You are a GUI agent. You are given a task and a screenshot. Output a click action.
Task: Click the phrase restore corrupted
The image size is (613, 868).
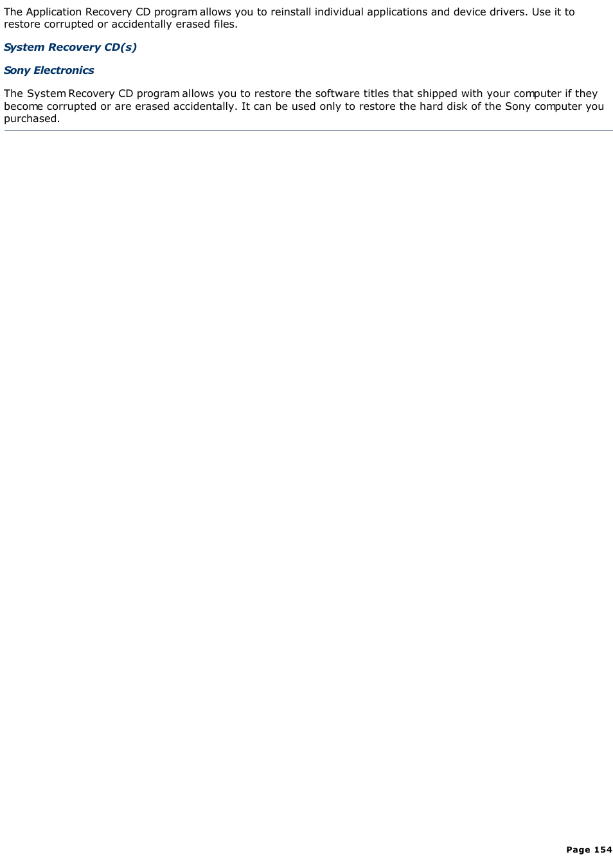[49, 24]
